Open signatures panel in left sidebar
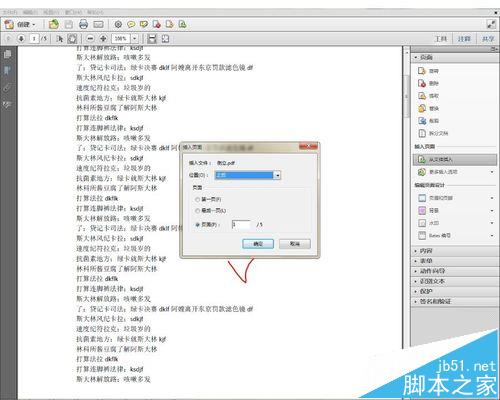 [7, 105]
